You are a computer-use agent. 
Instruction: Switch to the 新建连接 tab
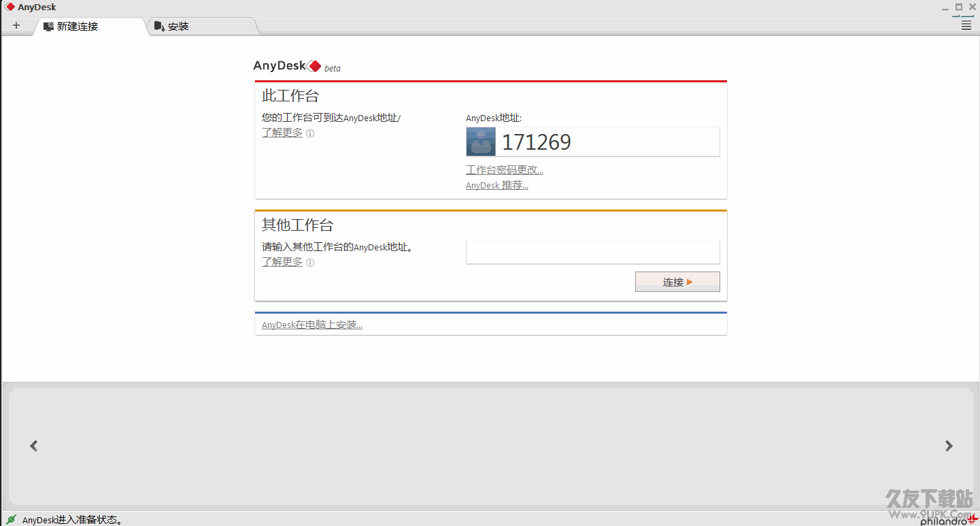90,27
